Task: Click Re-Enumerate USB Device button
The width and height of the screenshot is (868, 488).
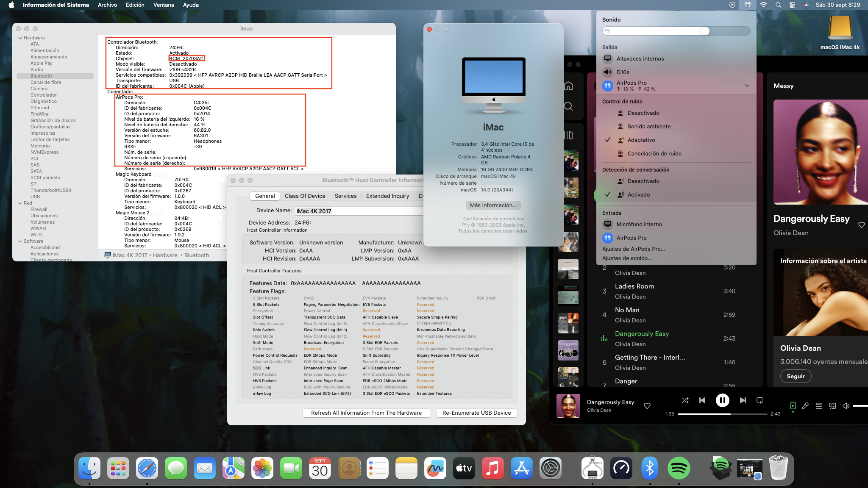Action: pos(476,413)
